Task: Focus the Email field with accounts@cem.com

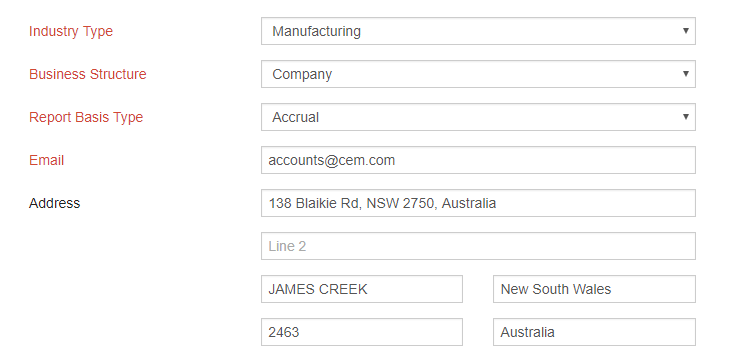Action: (478, 160)
